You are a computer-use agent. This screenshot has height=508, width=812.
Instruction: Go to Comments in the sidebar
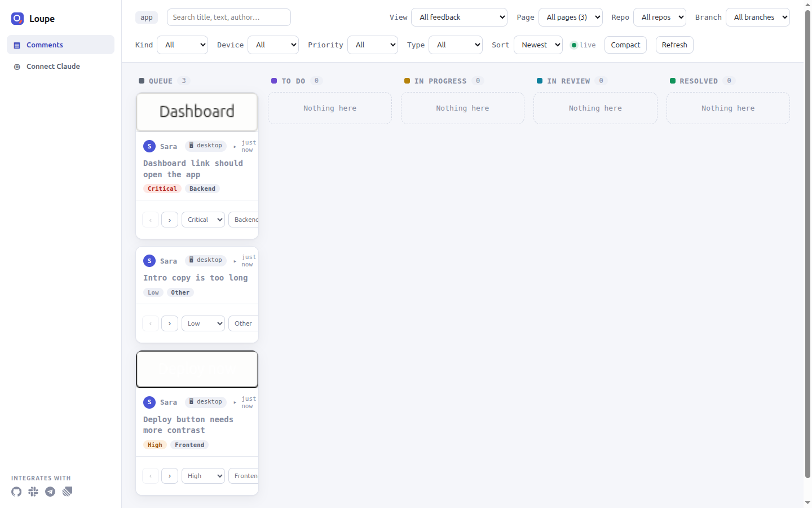click(x=60, y=45)
